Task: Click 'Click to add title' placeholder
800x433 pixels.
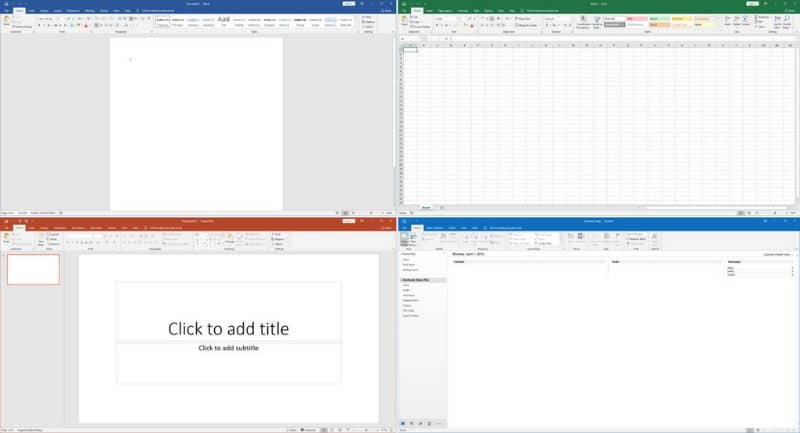Action: click(x=228, y=329)
